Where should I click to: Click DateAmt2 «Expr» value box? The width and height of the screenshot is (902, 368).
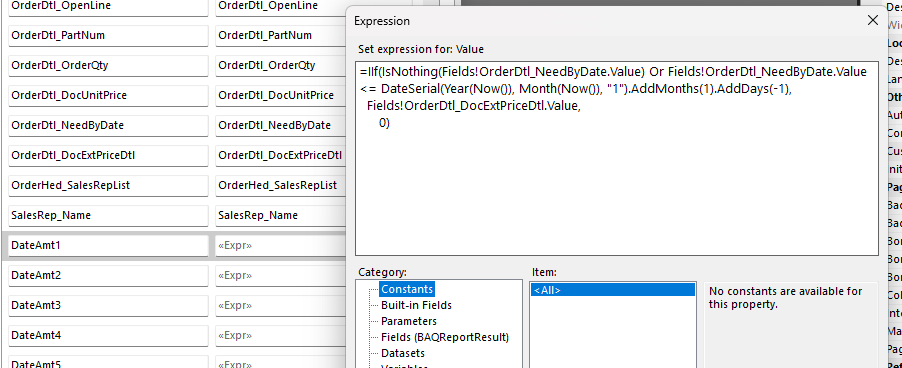tap(280, 275)
